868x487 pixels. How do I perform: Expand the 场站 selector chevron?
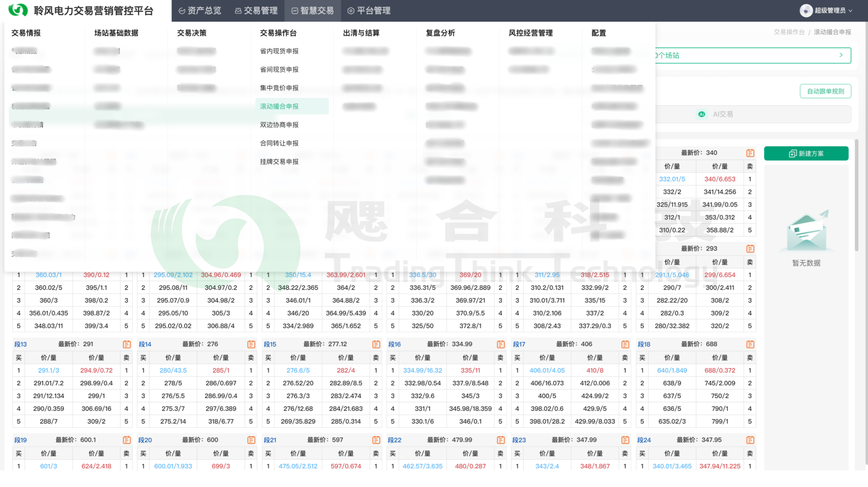point(841,55)
